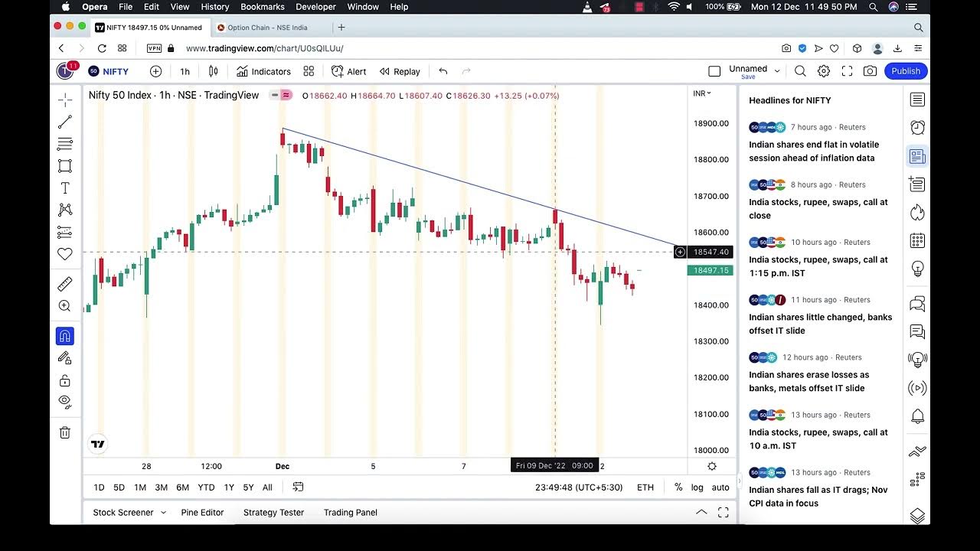The width and height of the screenshot is (980, 551).
Task: Open the calendar panel icon
Action: (x=917, y=241)
